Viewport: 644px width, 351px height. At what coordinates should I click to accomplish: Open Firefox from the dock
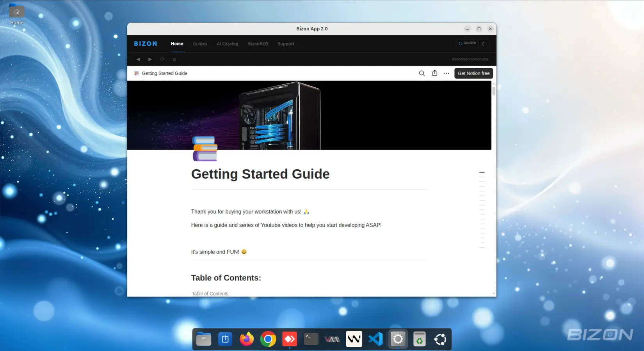click(246, 339)
